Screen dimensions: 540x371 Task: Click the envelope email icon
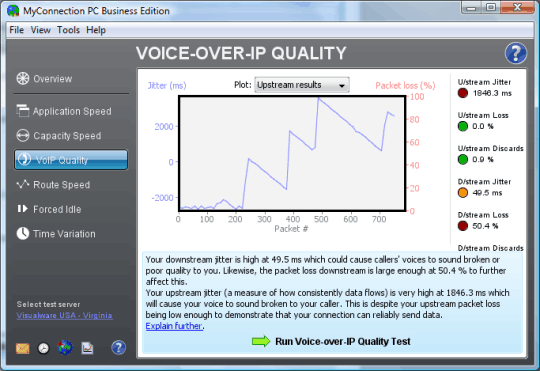pos(22,348)
